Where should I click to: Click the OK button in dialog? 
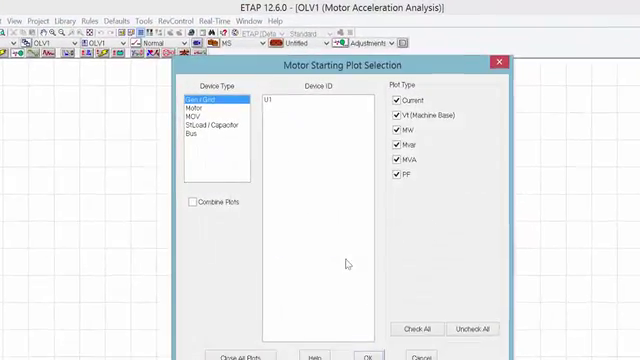pos(369,356)
